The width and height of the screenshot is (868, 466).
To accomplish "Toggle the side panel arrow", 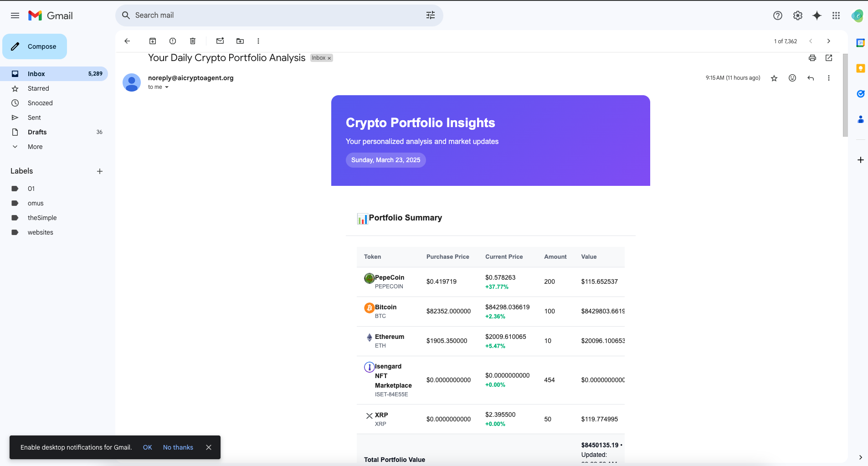I will [860, 457].
